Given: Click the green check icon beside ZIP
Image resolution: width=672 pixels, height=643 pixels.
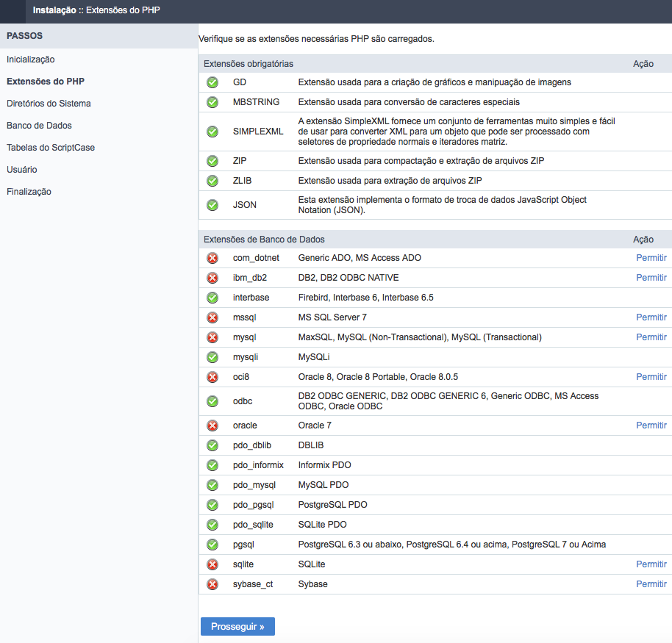Looking at the screenshot, I should tap(212, 161).
